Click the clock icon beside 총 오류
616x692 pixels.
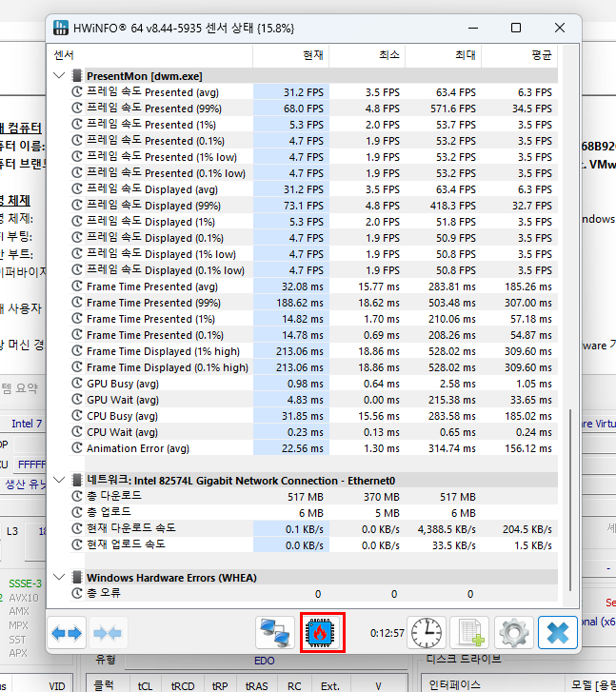[77, 593]
